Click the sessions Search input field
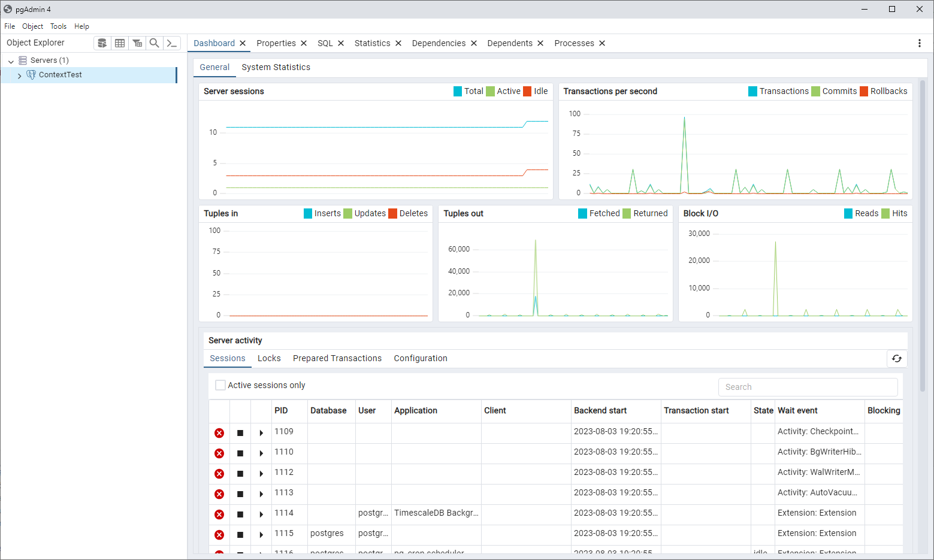The height and width of the screenshot is (560, 934). click(x=808, y=387)
